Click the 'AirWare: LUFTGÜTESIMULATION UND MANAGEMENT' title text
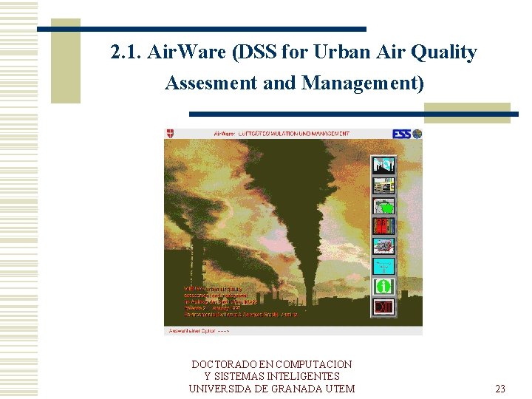 tap(282, 134)
